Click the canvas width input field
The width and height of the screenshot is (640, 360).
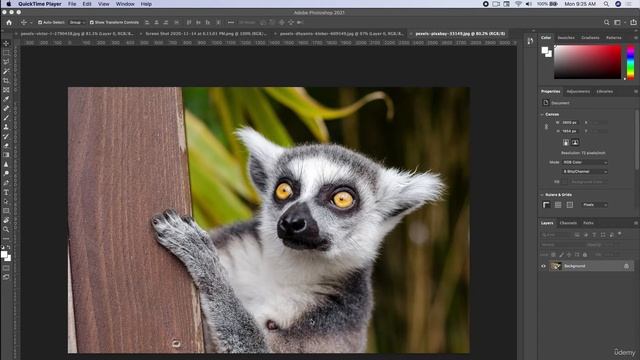(570, 122)
